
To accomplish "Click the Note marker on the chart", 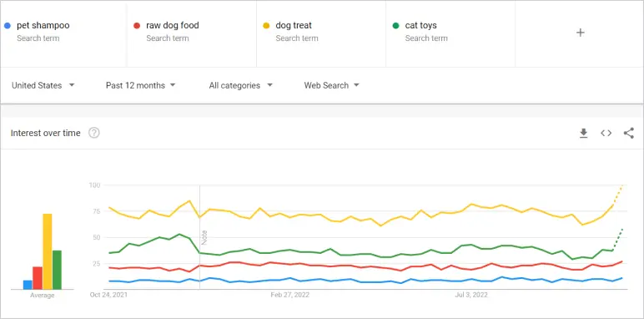I will click(x=204, y=238).
